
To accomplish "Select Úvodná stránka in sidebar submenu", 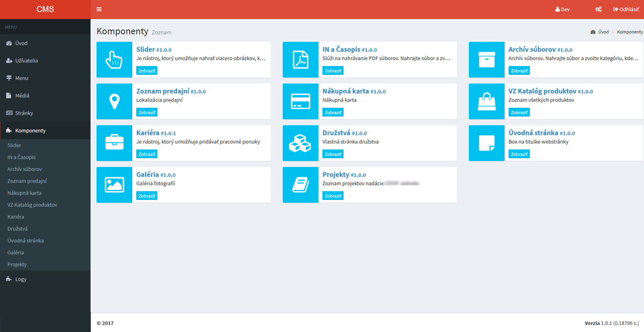I will (26, 240).
